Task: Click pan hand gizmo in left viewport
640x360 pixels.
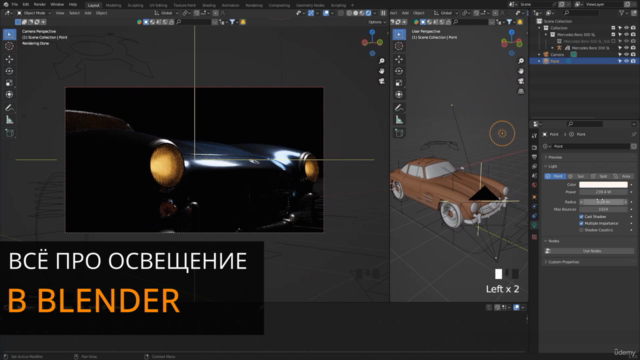Action: (x=382, y=71)
